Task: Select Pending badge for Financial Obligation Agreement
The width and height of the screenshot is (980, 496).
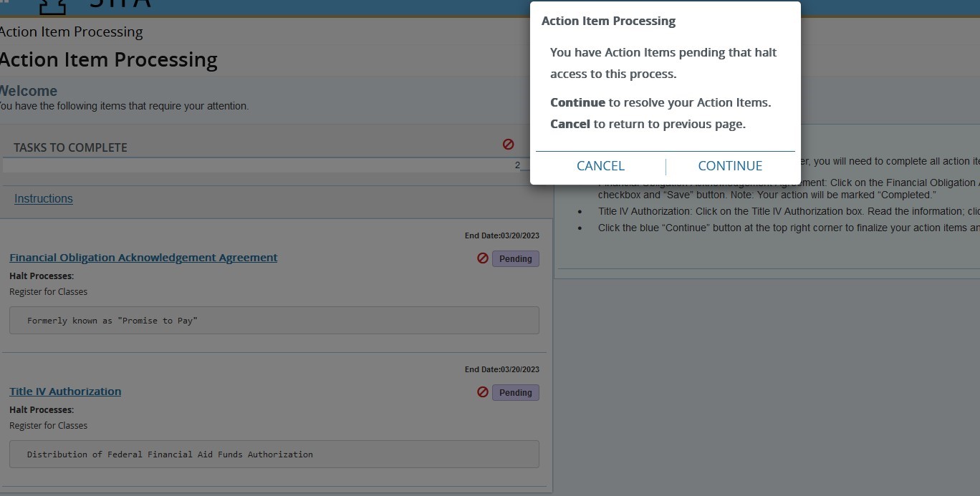Action: click(515, 258)
